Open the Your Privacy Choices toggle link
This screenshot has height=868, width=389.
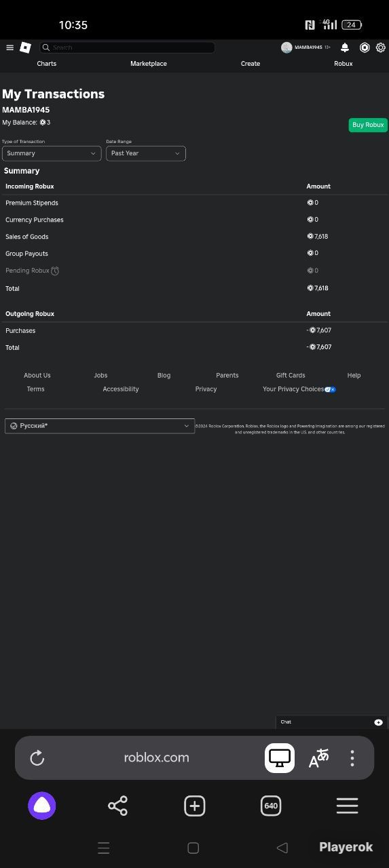(299, 389)
